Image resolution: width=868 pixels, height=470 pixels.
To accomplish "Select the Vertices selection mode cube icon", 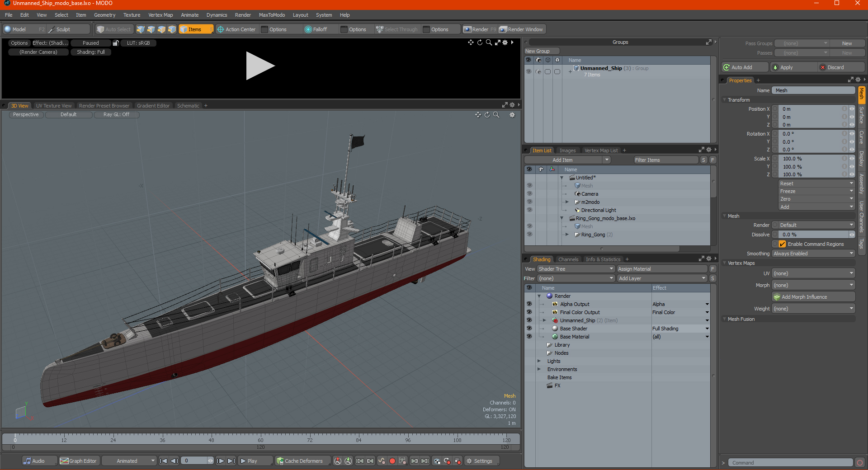I will click(141, 29).
